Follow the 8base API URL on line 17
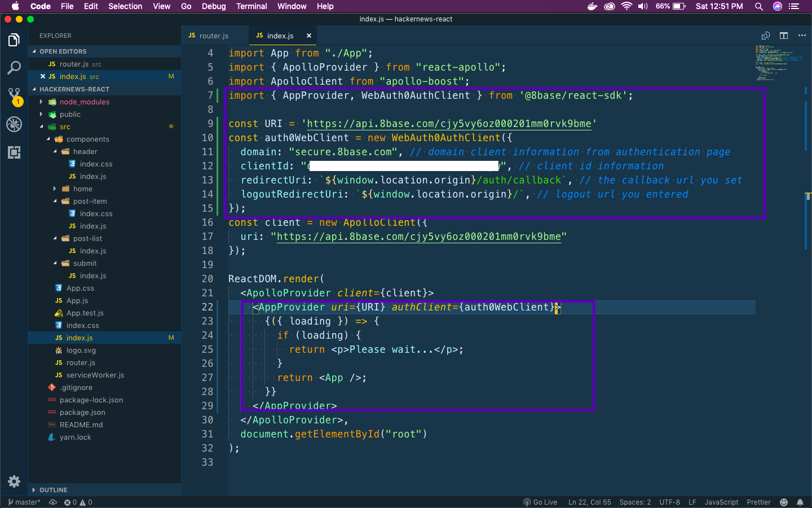This screenshot has width=812, height=508. [x=419, y=237]
